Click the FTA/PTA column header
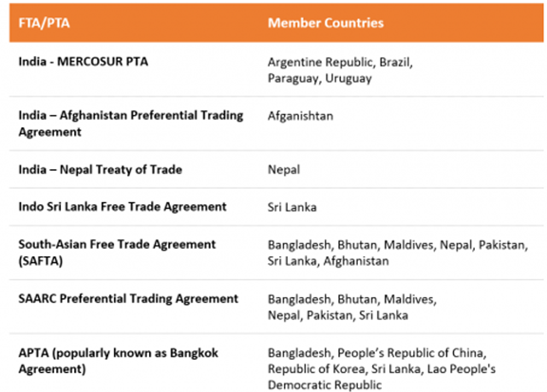547x392 pixels. (x=44, y=23)
